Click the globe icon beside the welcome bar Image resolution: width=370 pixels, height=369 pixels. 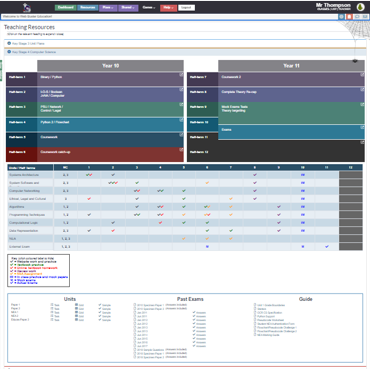click(x=341, y=16)
